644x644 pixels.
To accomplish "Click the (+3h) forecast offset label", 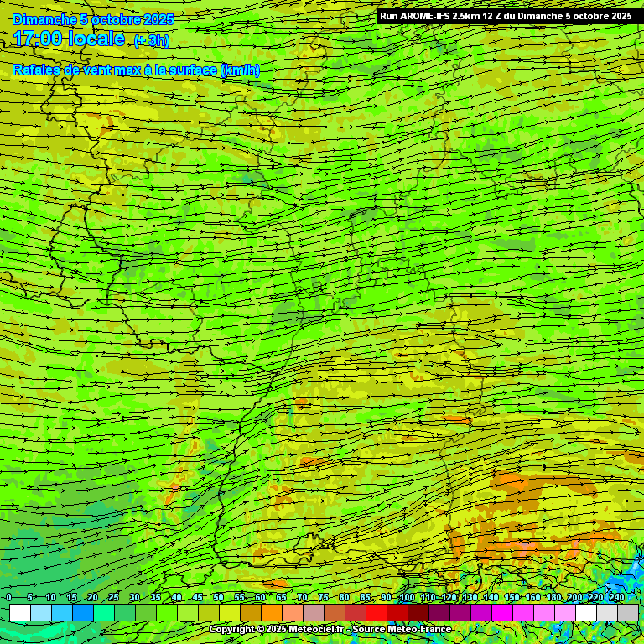I will click(x=151, y=40).
